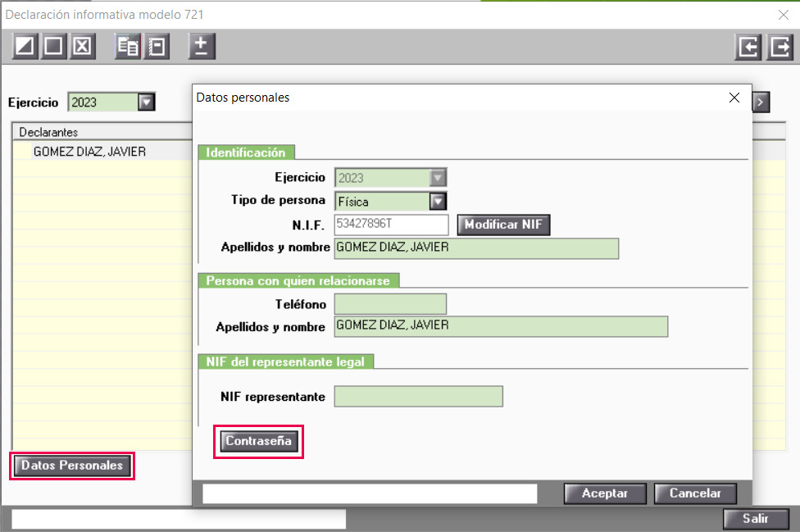The width and height of the screenshot is (800, 532).
Task: Click the Teléfono input field
Action: (x=390, y=304)
